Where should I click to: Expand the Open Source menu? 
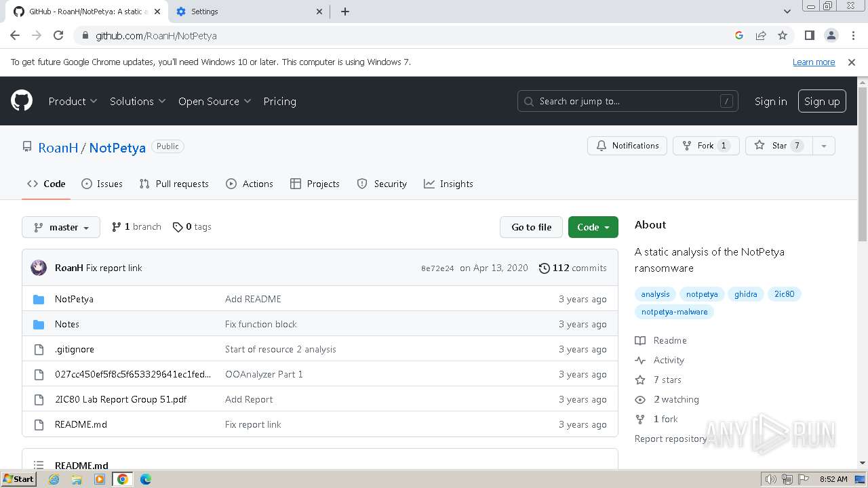coord(214,101)
